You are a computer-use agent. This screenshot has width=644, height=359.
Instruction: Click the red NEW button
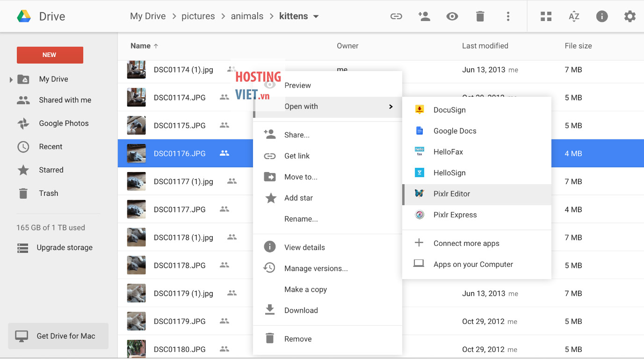[50, 55]
